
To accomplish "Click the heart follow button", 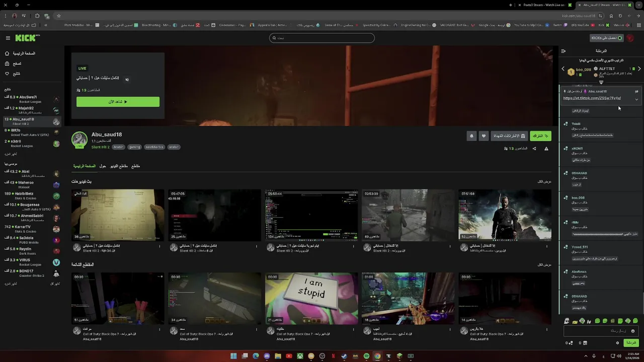I will click(484, 136).
